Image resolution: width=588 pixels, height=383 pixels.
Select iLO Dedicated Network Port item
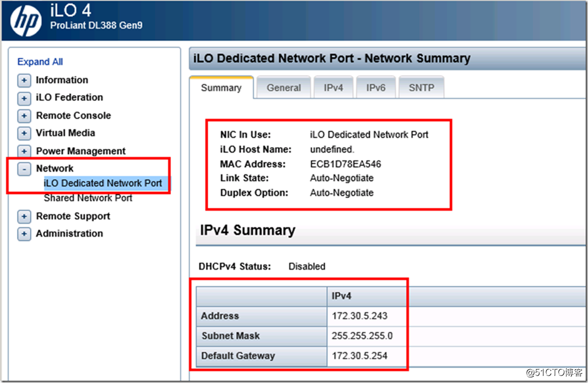[x=103, y=183]
